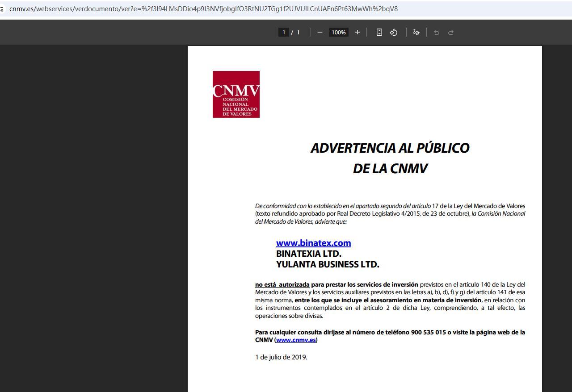Click the "YULANTA BUSINESS LTD." text

(328, 264)
